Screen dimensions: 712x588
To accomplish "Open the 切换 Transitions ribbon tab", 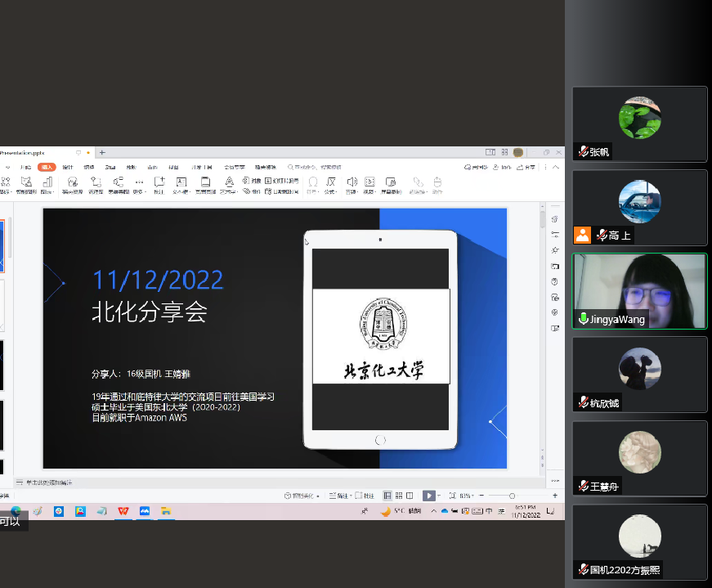I will tap(89, 167).
